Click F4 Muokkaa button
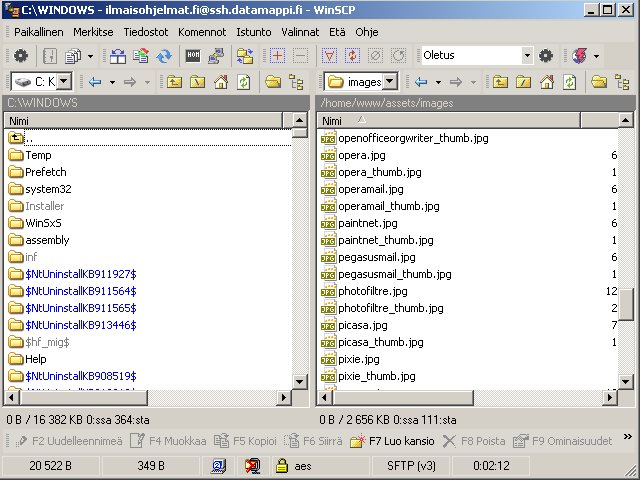 click(x=168, y=441)
